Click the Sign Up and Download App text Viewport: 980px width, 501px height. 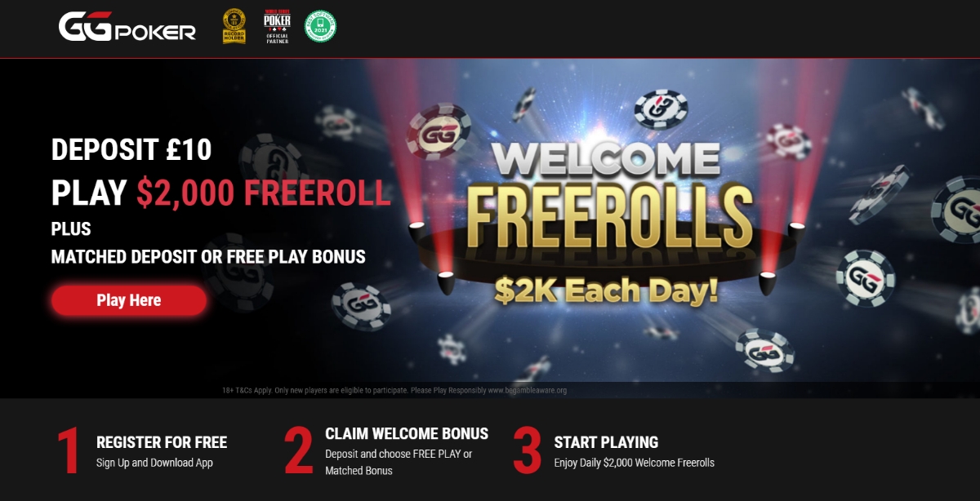tap(154, 463)
